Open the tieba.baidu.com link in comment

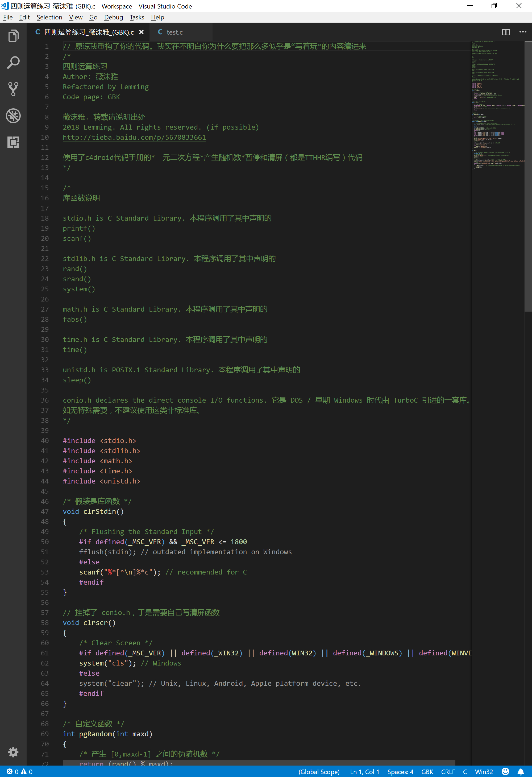[x=134, y=137]
